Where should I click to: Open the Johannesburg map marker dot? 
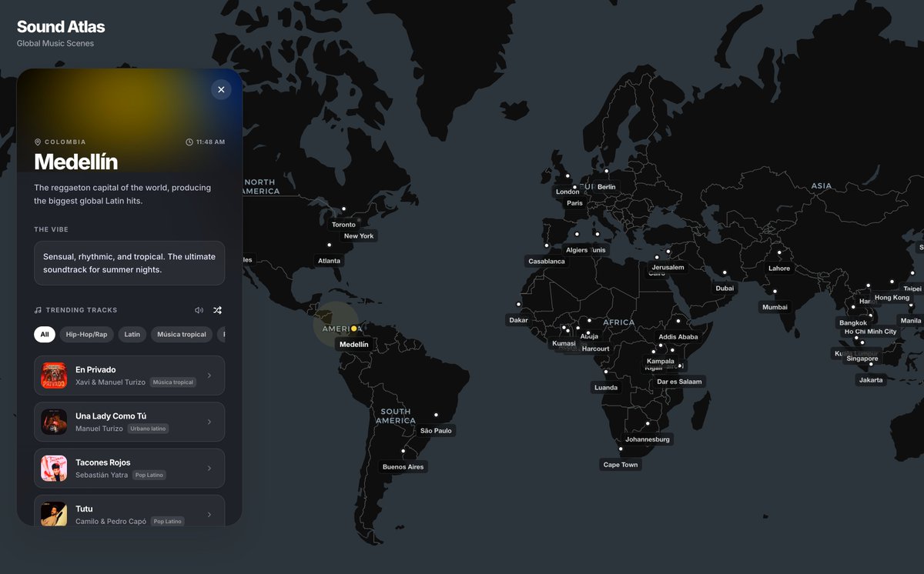click(x=648, y=423)
